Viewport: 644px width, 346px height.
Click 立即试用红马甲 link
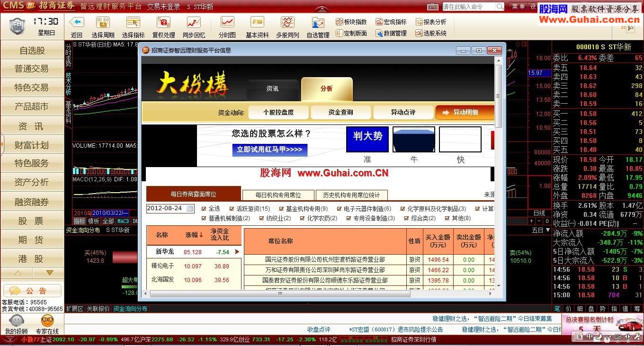[270, 150]
